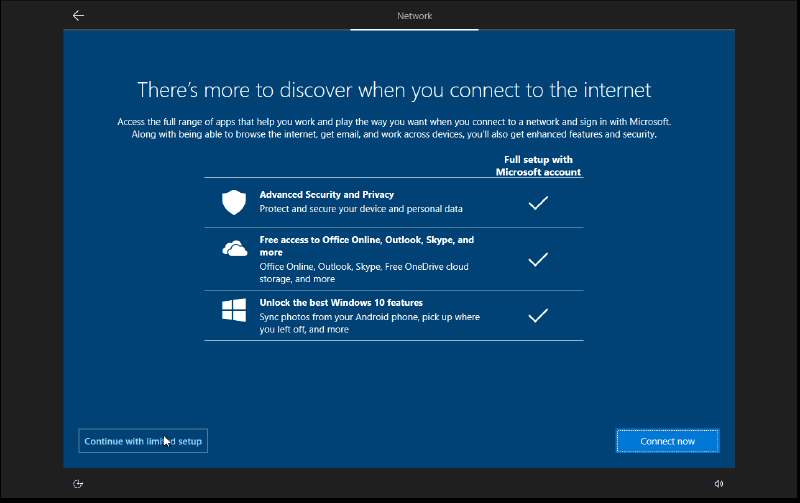This screenshot has width=800, height=503.
Task: Click the checkmark in the Advanced Security row
Action: [x=538, y=203]
